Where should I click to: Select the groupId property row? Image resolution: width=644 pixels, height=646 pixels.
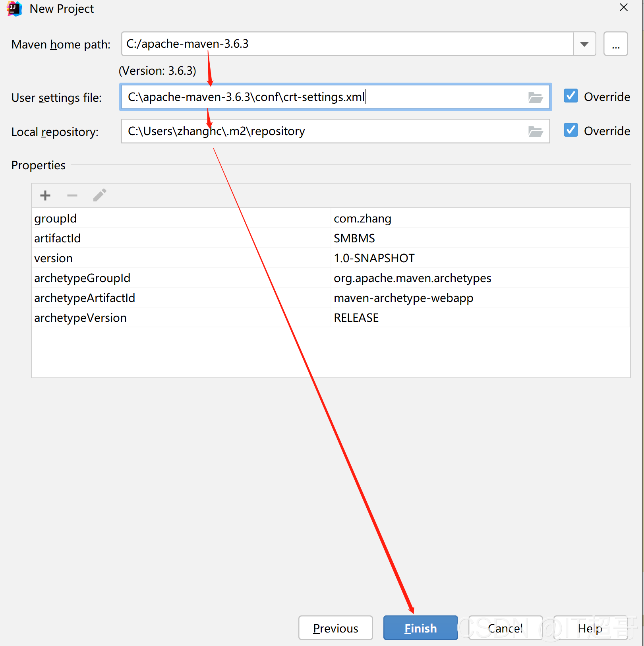tap(331, 218)
